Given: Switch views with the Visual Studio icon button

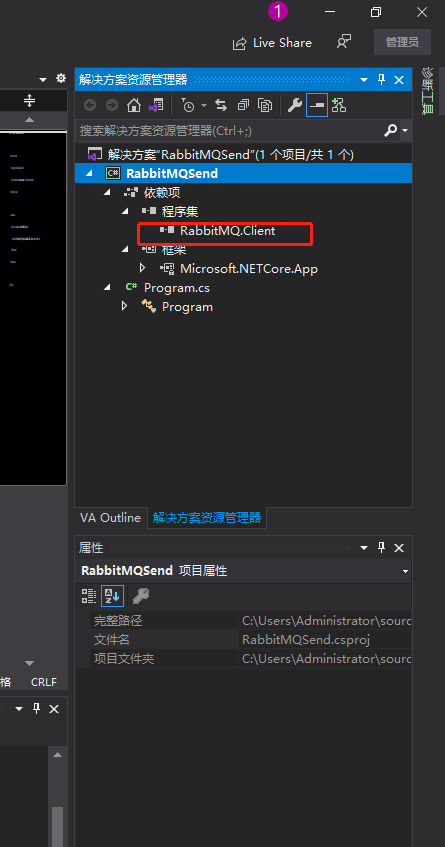Looking at the screenshot, I should [x=156, y=105].
